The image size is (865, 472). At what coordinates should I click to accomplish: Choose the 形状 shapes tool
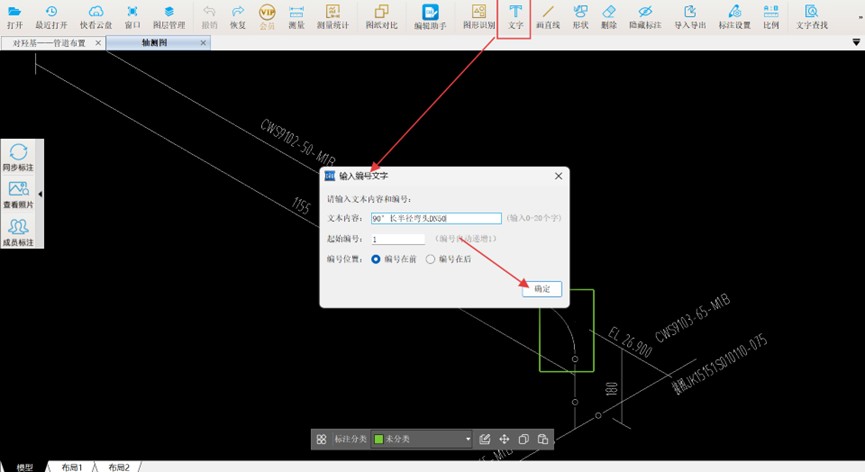[580, 17]
